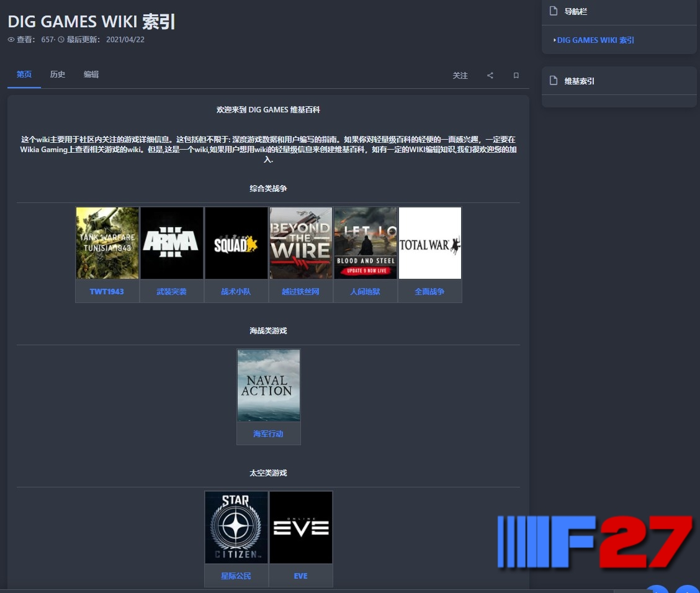Viewport: 700px width, 593px height.
Task: Follow the 海军行动 link
Action: [268, 433]
